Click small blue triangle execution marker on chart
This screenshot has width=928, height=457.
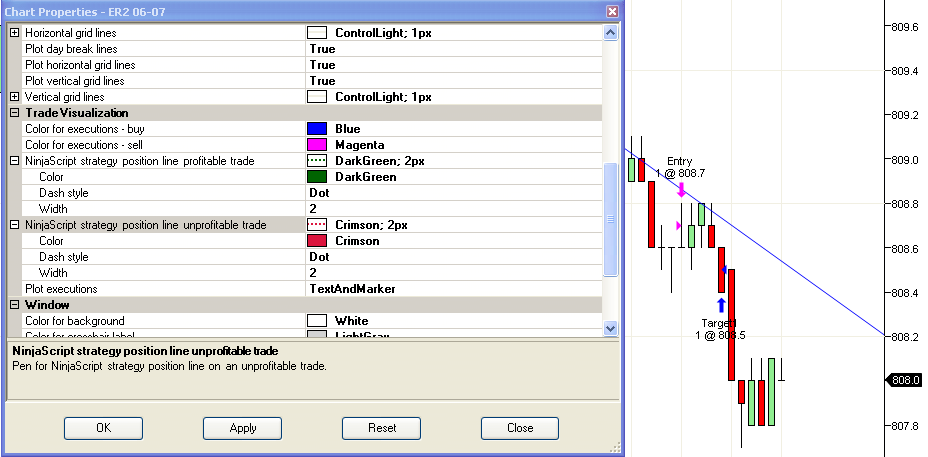click(x=724, y=270)
